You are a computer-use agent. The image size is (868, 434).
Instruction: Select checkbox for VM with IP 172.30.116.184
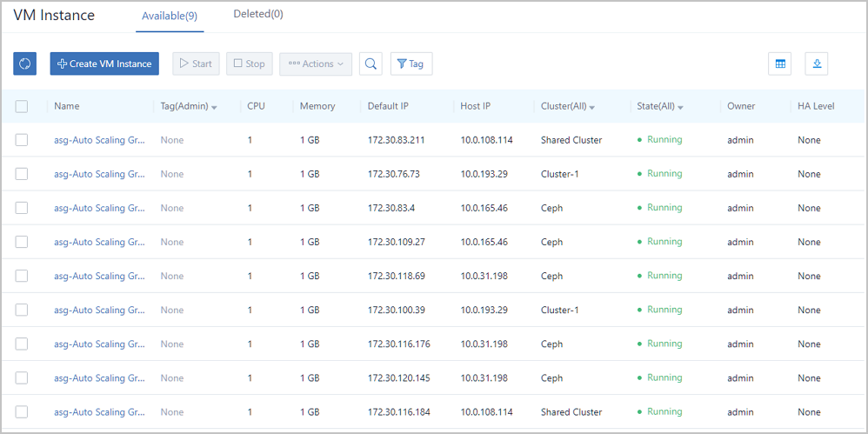point(22,412)
